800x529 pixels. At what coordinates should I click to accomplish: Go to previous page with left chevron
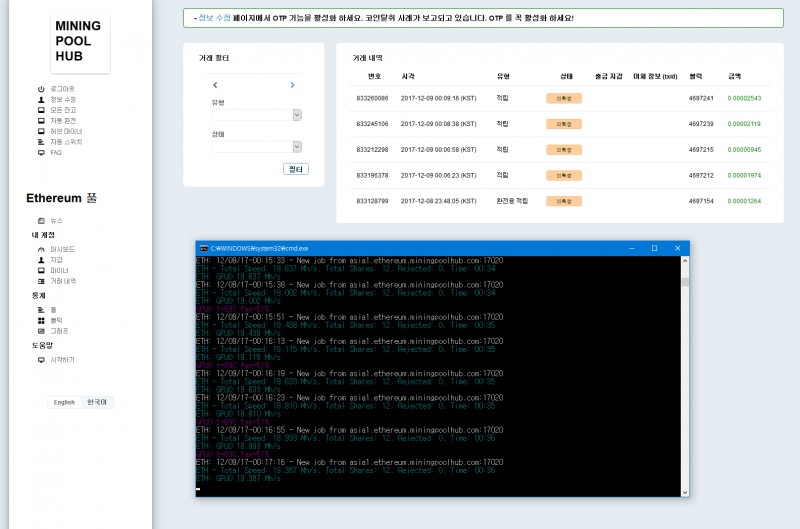pyautogui.click(x=215, y=86)
